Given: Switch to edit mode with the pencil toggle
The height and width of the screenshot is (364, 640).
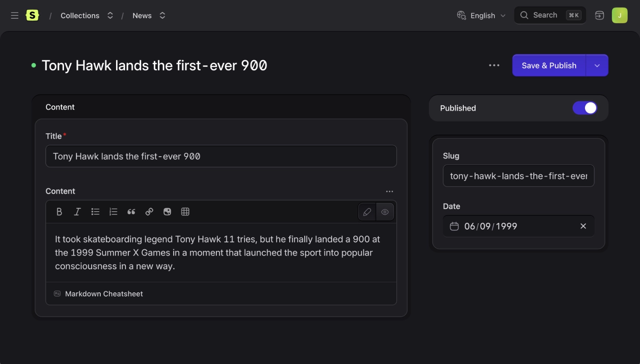Looking at the screenshot, I should (x=367, y=212).
